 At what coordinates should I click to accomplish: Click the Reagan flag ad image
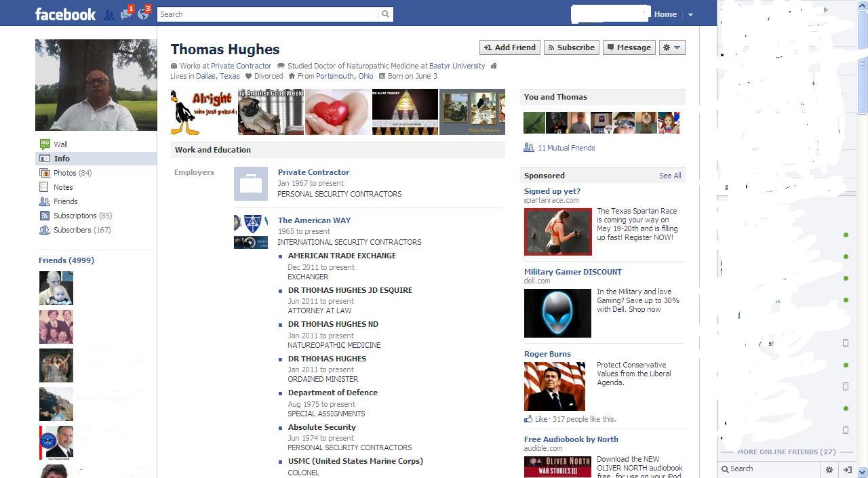pos(555,386)
